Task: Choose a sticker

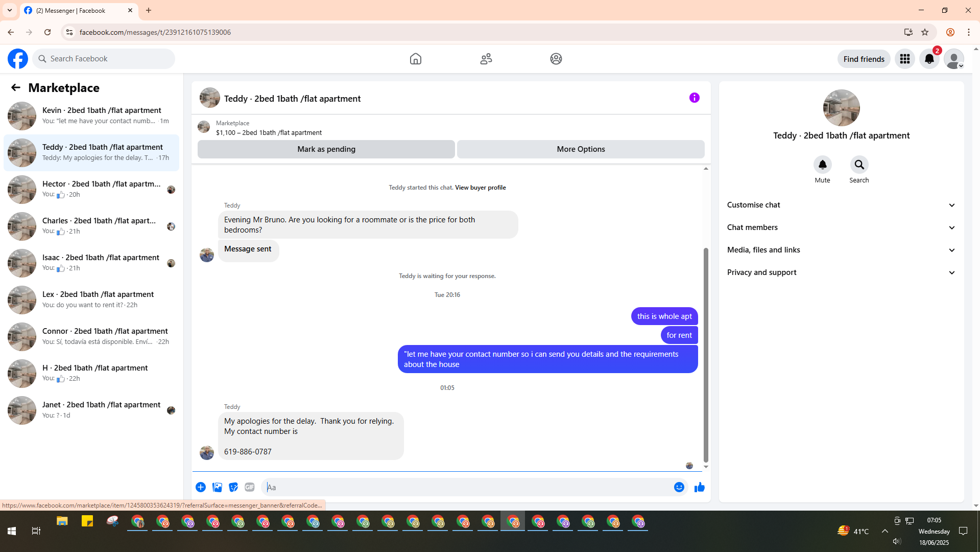Action: point(233,487)
